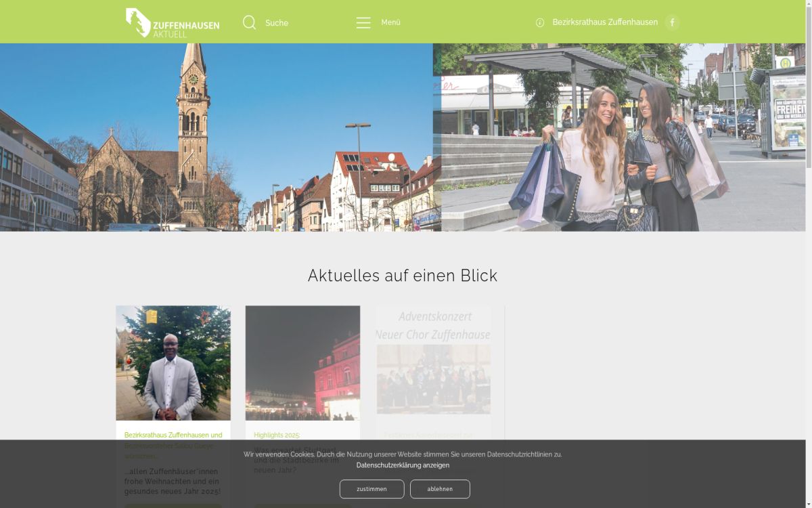
Task: Click the shopping women banner image
Action: click(x=619, y=137)
